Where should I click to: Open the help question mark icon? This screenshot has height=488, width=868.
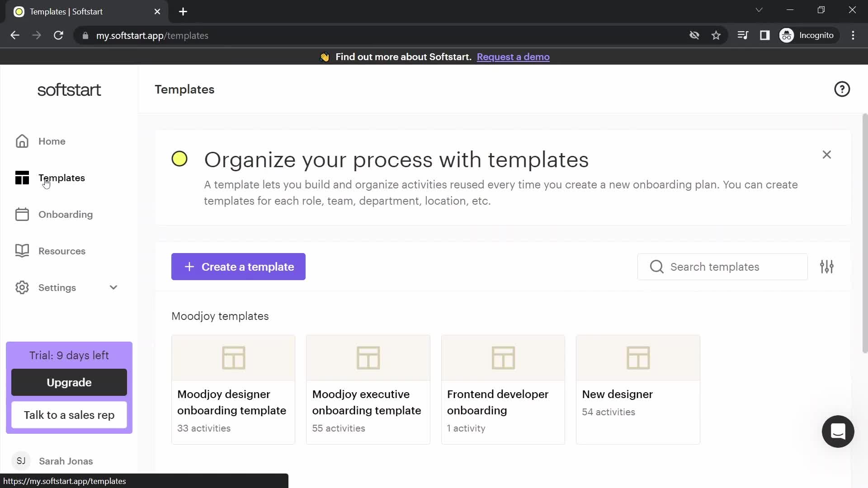842,89
